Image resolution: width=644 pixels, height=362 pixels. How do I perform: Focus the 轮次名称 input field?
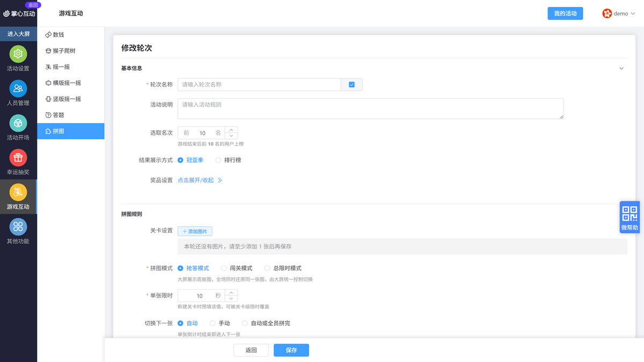pyautogui.click(x=259, y=85)
